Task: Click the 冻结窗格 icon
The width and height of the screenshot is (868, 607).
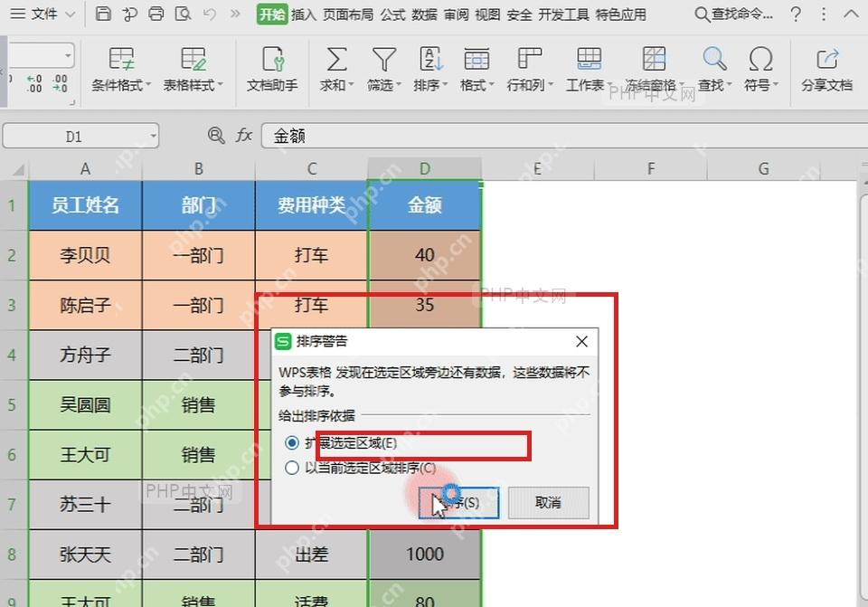Action: pos(654,59)
